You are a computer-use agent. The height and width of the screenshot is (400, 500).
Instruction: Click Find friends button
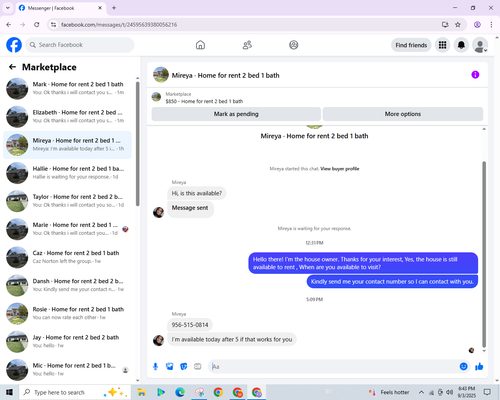click(x=411, y=45)
